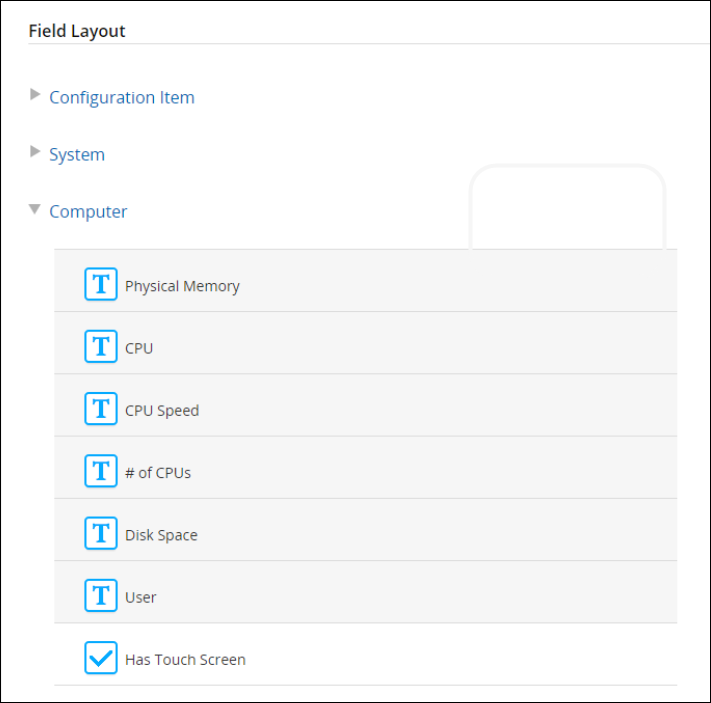
Task: Click the text icon beside Physical Memory
Action: click(100, 285)
